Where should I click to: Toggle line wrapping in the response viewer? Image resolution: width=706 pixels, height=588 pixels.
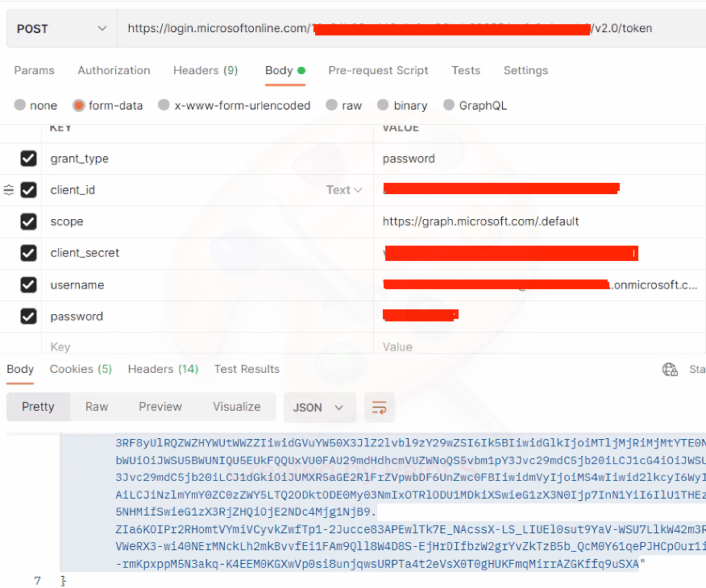(x=379, y=408)
